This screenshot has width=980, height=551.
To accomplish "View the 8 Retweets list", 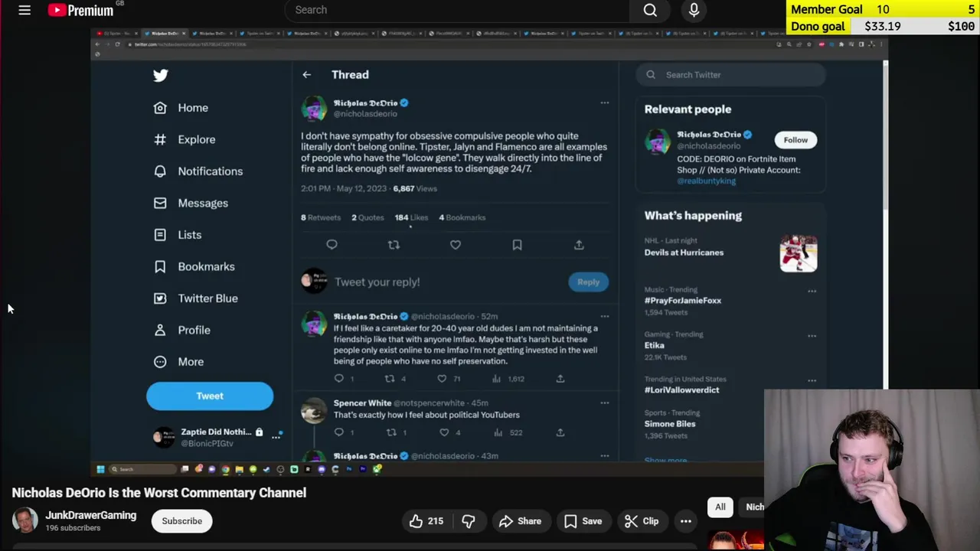I will (321, 217).
